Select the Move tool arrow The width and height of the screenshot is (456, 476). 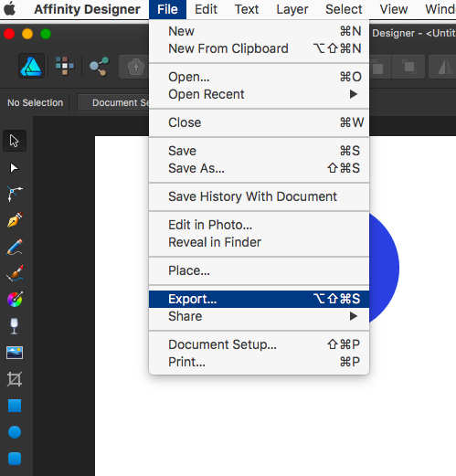pyautogui.click(x=15, y=141)
